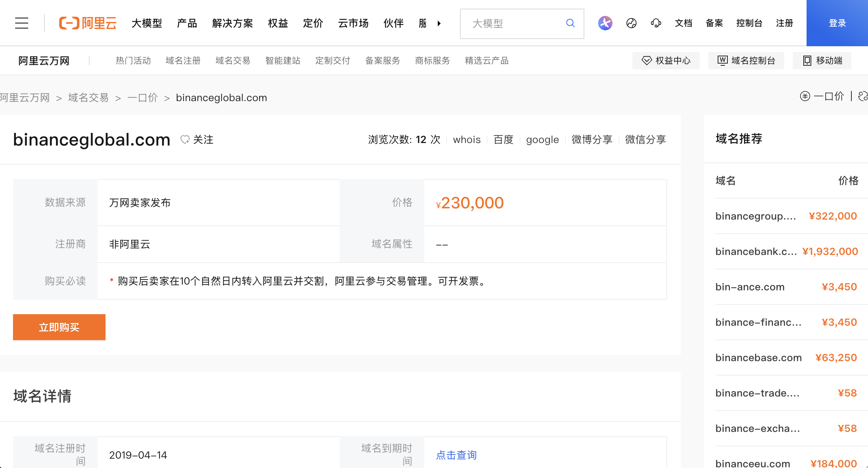Open the hamburger menu icon

click(x=22, y=23)
